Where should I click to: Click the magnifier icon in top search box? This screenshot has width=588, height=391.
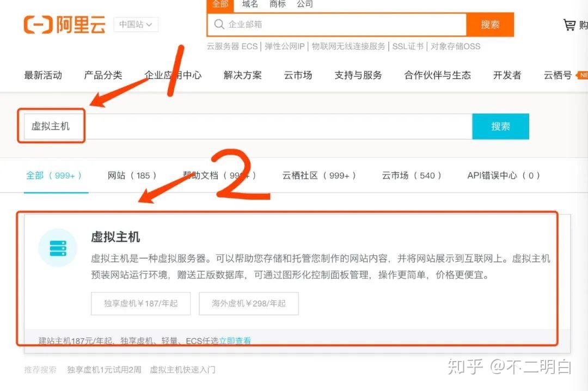(x=219, y=25)
